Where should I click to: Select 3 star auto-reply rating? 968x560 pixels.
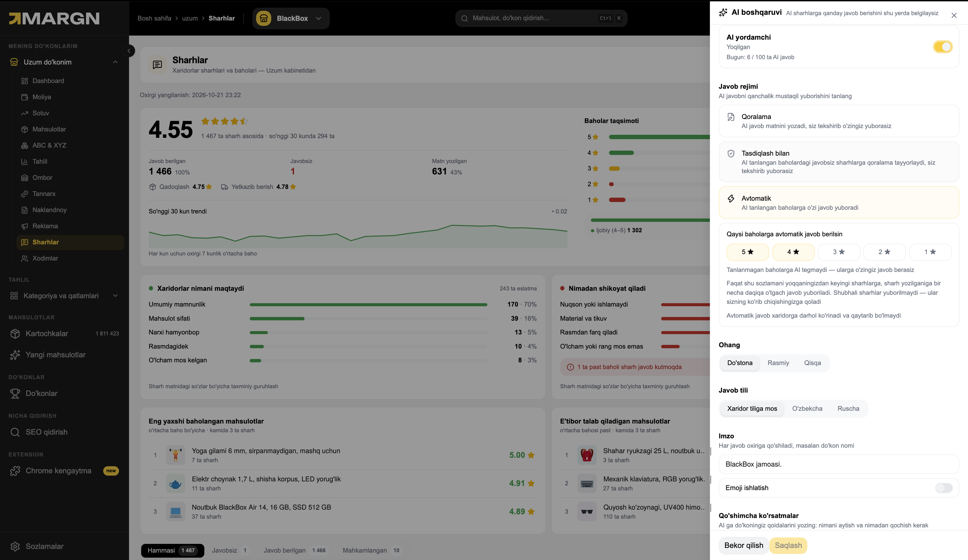(x=839, y=252)
